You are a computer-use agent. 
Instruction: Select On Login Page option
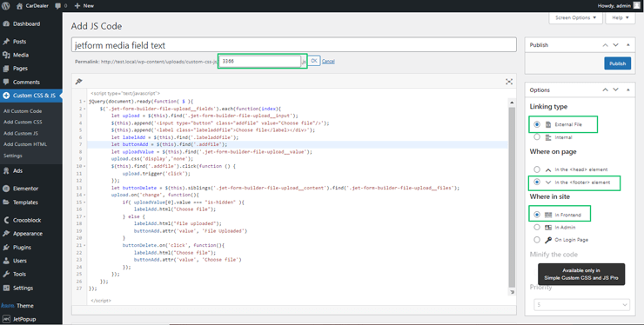coord(537,239)
